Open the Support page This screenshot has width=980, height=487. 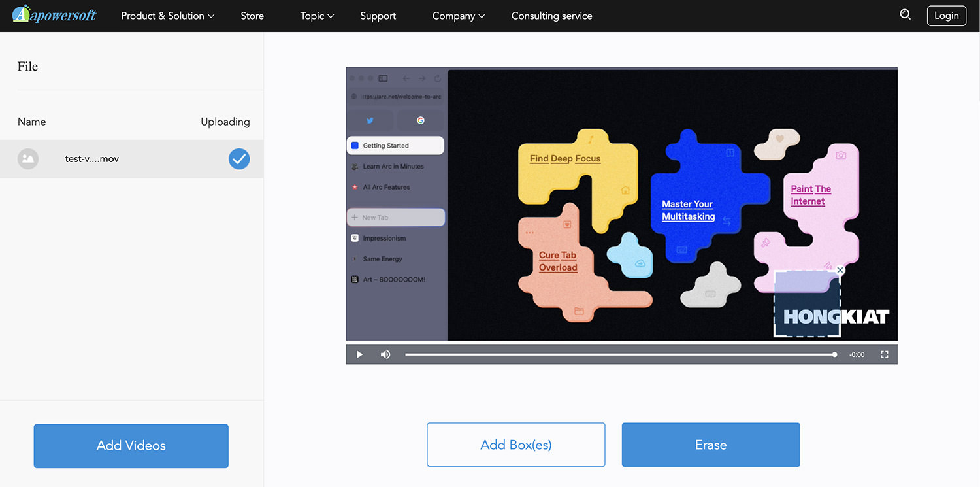tap(378, 16)
